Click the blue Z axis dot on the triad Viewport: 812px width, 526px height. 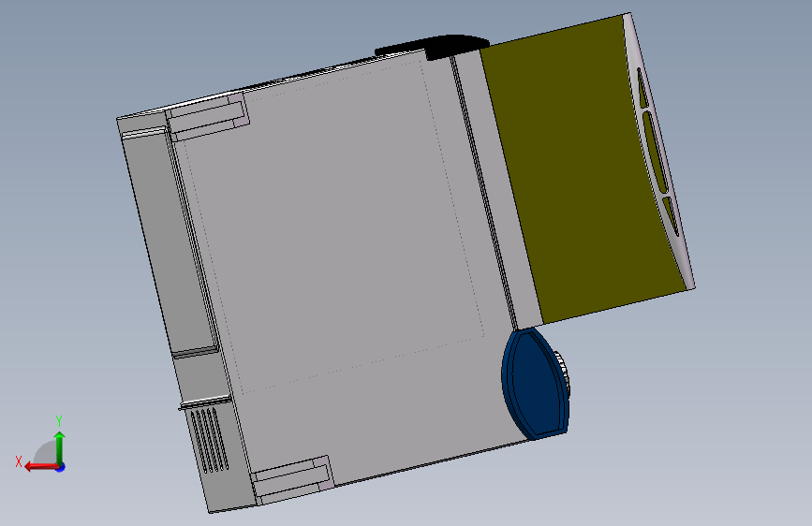click(x=61, y=467)
